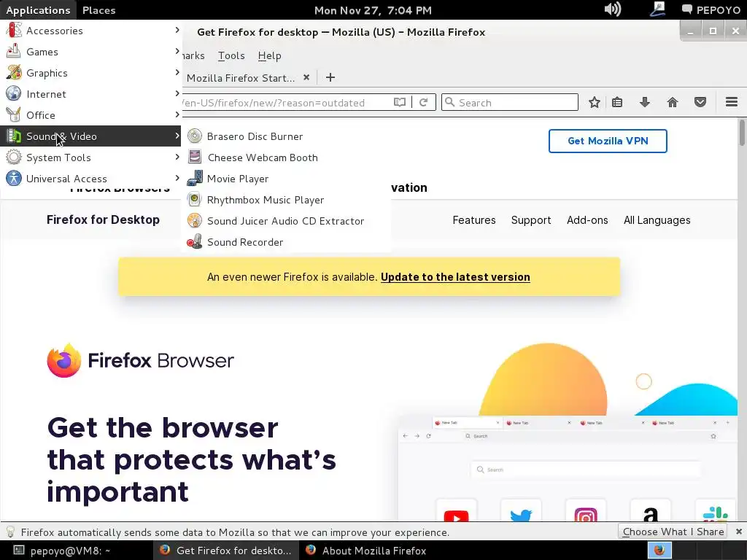Click the volume speaker icon
The width and height of the screenshot is (747, 560).
point(613,9)
